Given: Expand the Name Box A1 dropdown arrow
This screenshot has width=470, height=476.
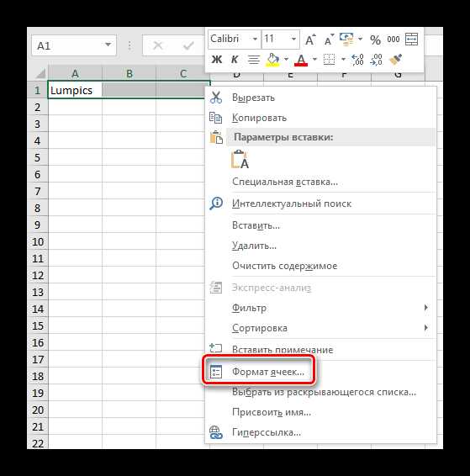Looking at the screenshot, I should click(108, 45).
